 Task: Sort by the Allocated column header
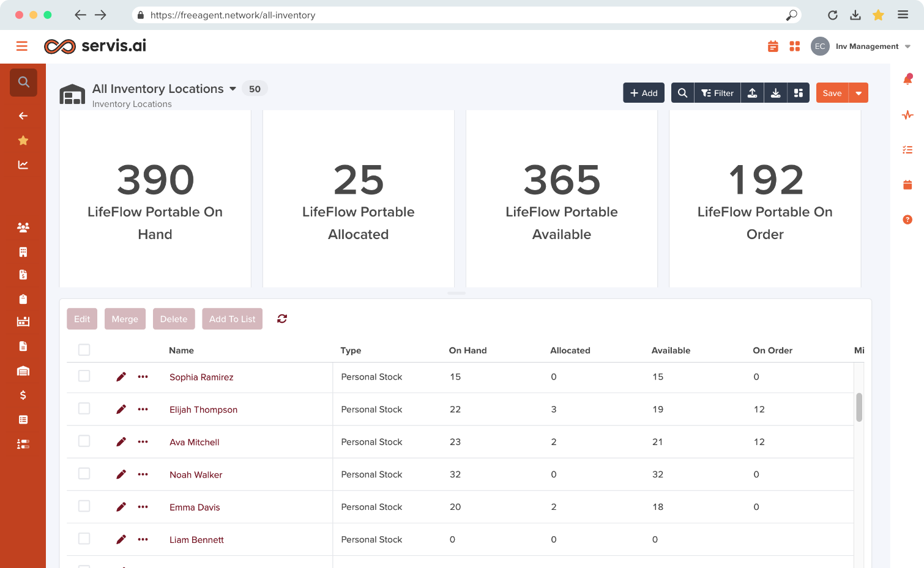coord(570,350)
